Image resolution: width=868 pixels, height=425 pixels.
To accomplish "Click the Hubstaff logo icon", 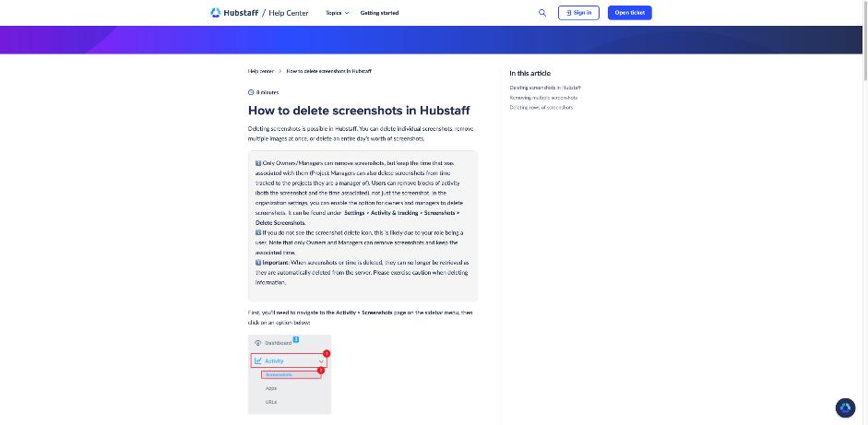I will pyautogui.click(x=215, y=13).
